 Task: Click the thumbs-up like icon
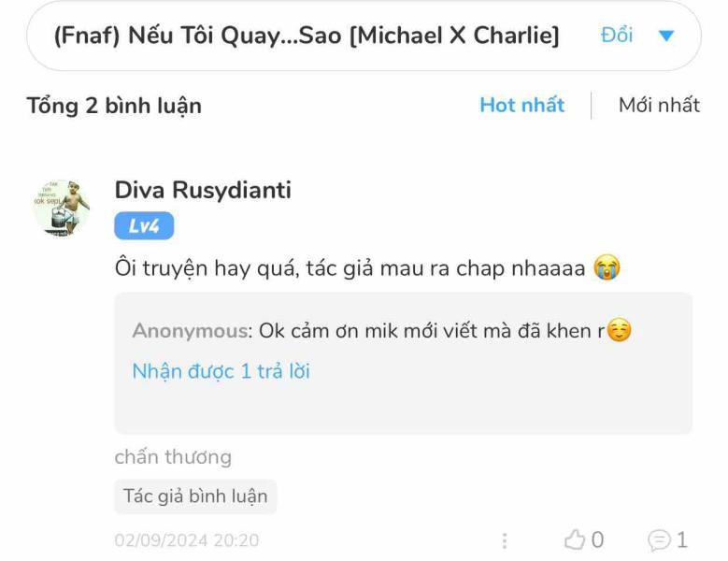pyautogui.click(x=575, y=539)
